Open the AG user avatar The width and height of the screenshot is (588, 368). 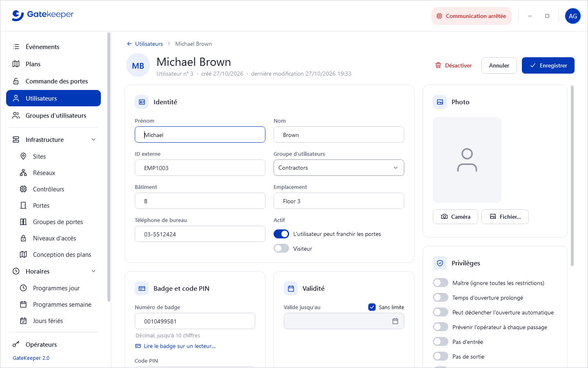(573, 16)
